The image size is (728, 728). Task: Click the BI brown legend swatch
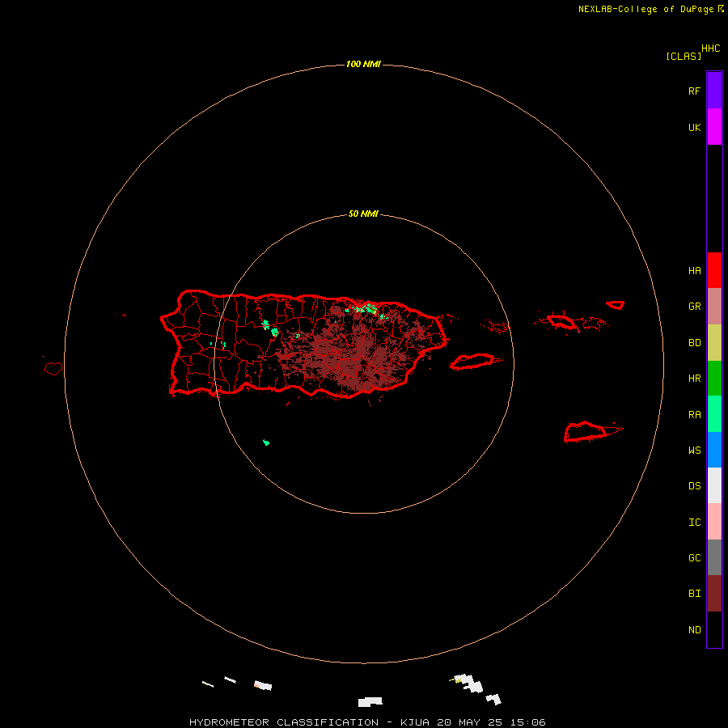click(x=714, y=594)
